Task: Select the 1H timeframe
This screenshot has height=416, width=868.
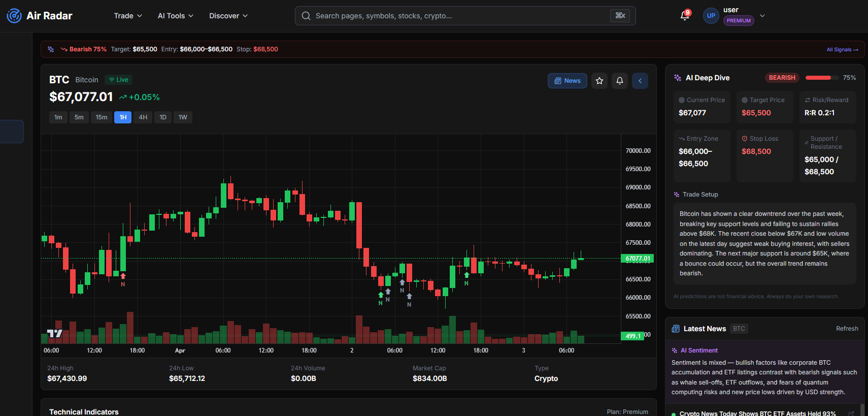Action: click(x=123, y=117)
